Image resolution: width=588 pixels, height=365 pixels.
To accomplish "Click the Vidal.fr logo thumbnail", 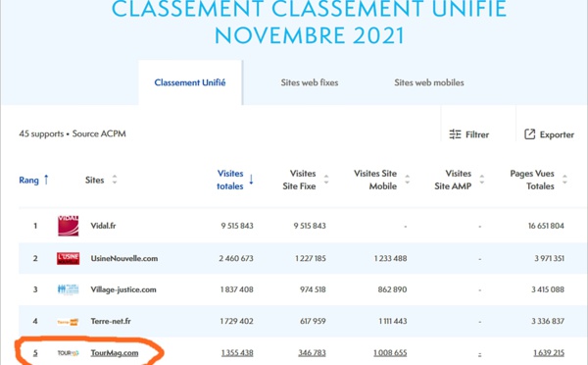I will (x=69, y=226).
